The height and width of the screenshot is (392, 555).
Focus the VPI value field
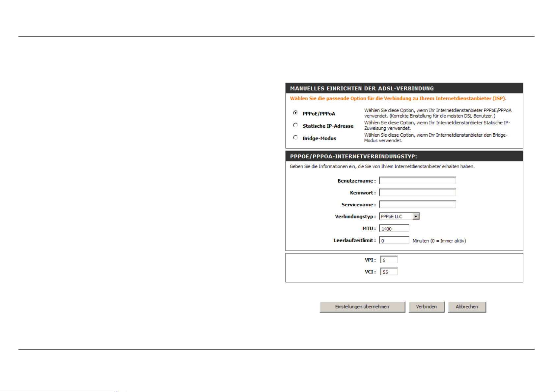[389, 260]
